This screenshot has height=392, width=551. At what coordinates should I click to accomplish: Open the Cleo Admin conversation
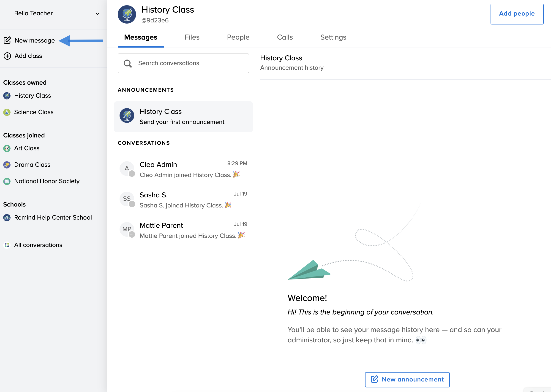(x=183, y=169)
